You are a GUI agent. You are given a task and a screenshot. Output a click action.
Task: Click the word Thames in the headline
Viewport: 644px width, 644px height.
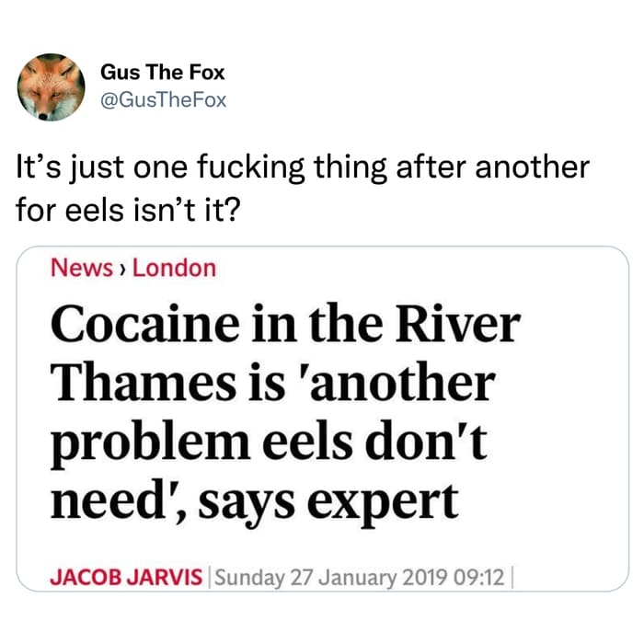(144, 382)
